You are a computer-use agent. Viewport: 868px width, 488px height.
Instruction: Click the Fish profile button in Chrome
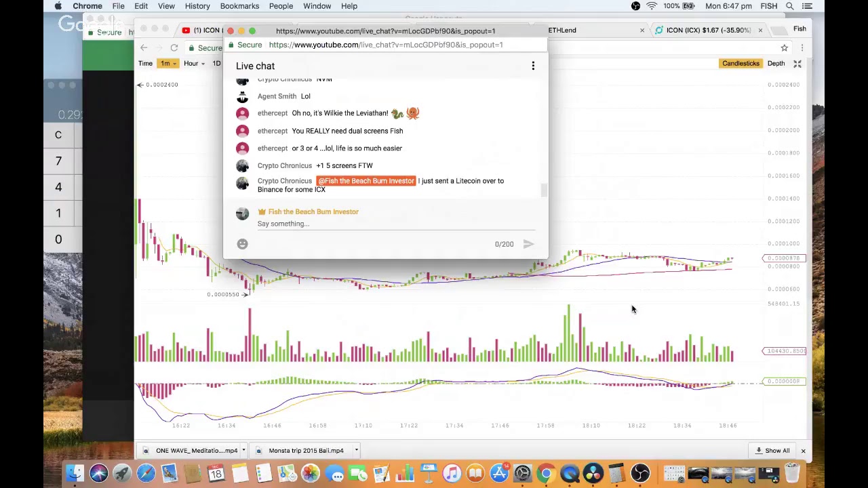coord(800,28)
